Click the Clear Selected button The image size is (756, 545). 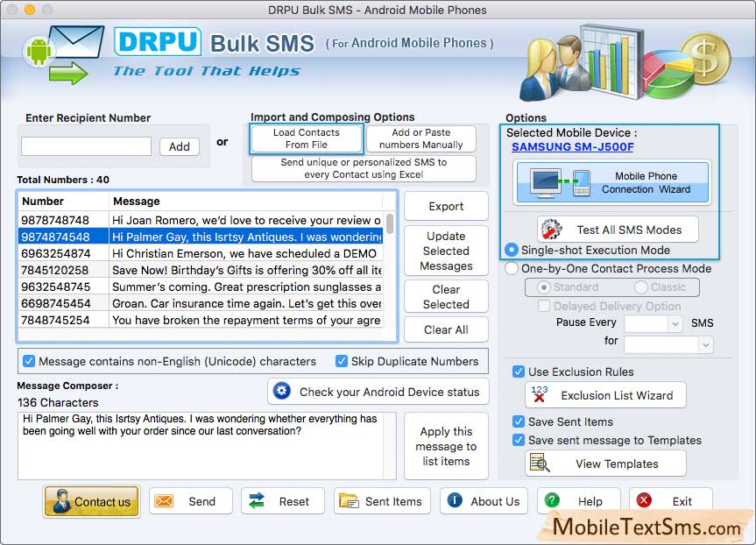446,297
